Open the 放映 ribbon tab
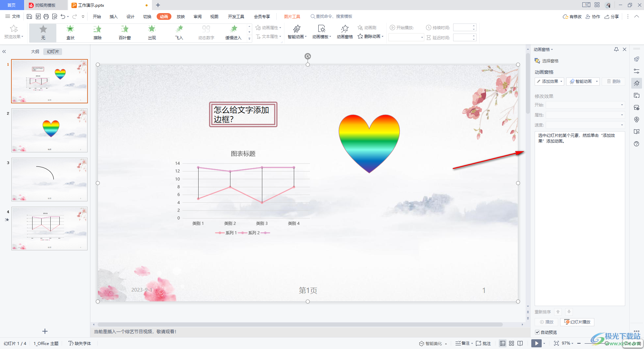The image size is (644, 349). click(x=181, y=16)
